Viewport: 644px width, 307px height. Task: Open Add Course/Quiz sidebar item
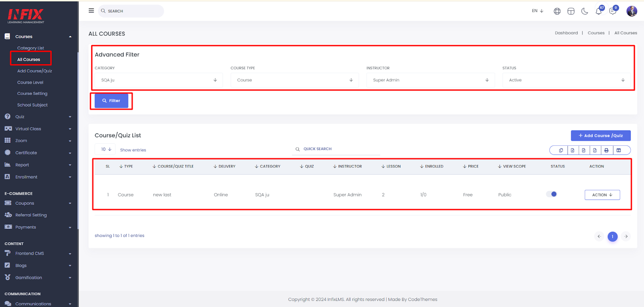(35, 71)
